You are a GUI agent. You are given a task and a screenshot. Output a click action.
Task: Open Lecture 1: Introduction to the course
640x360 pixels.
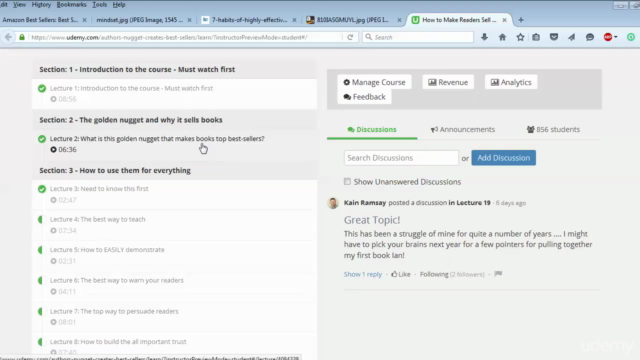coord(131,88)
